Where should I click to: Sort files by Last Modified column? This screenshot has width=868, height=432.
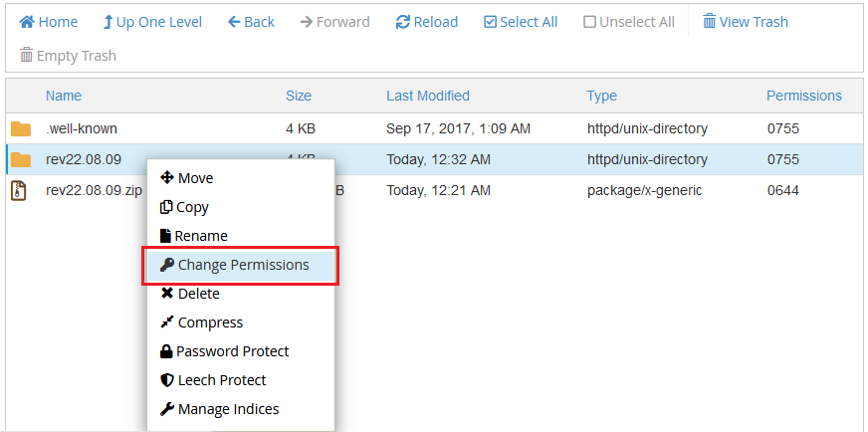(427, 96)
